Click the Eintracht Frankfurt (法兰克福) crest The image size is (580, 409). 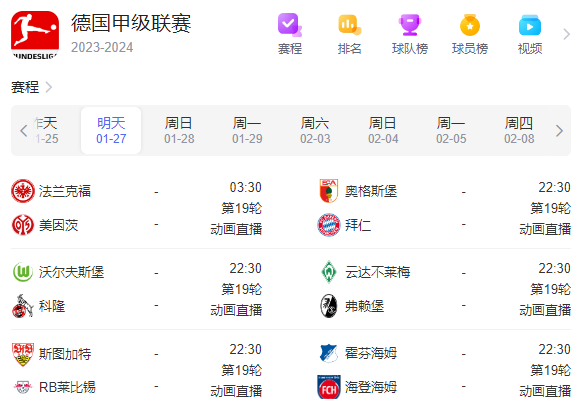coord(23,191)
